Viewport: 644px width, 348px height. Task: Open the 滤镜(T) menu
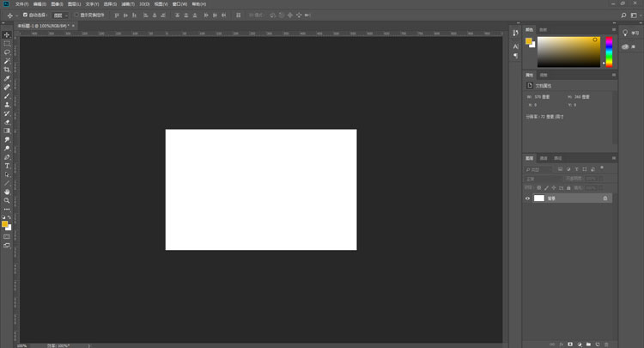(x=127, y=4)
